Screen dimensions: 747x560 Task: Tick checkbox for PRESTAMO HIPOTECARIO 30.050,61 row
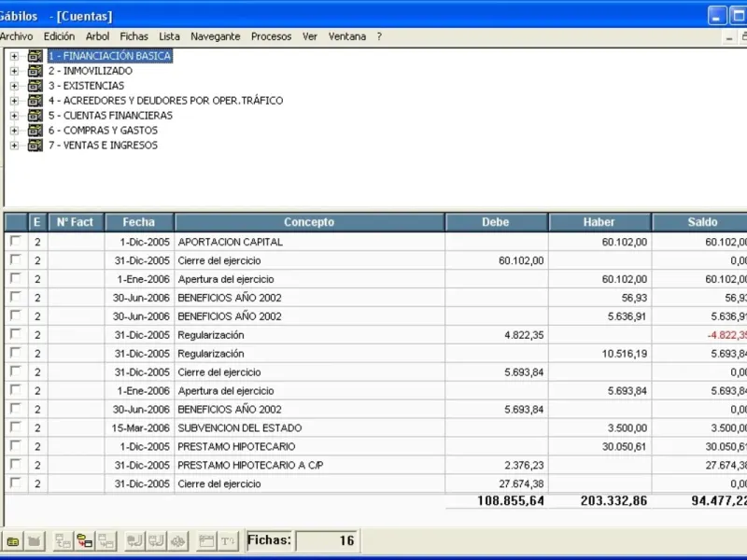click(16, 445)
